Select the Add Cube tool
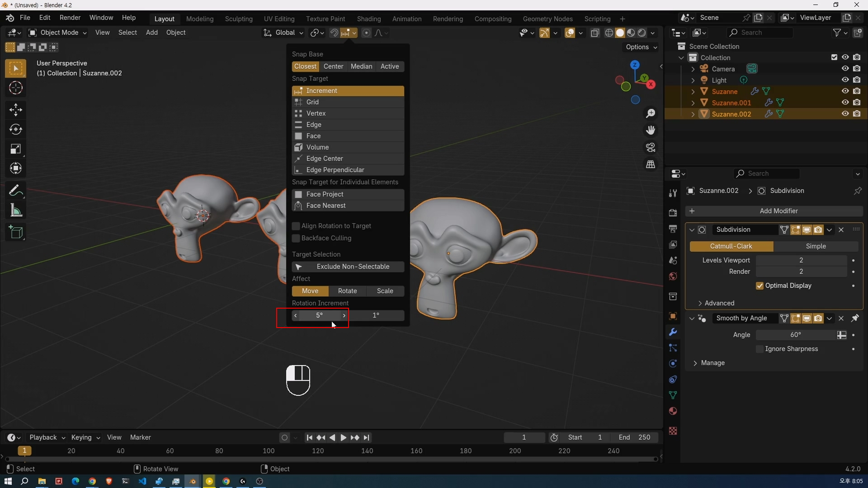The height and width of the screenshot is (488, 868). pos(16,232)
